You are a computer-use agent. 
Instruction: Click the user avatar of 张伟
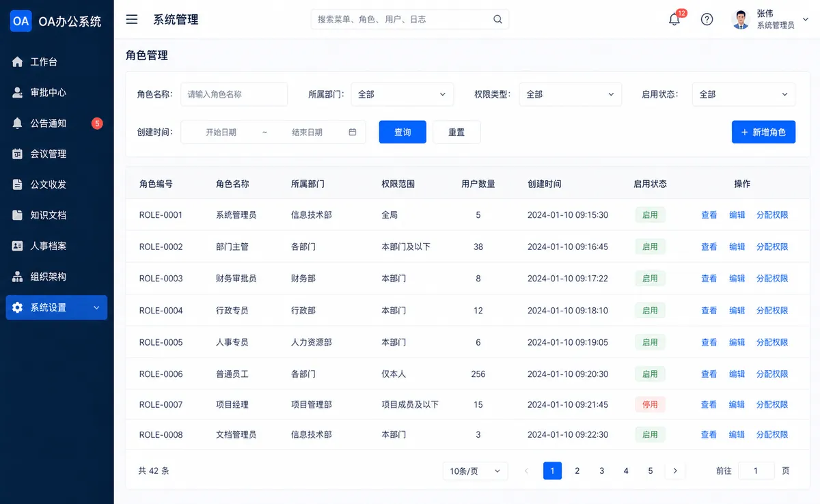coord(741,19)
